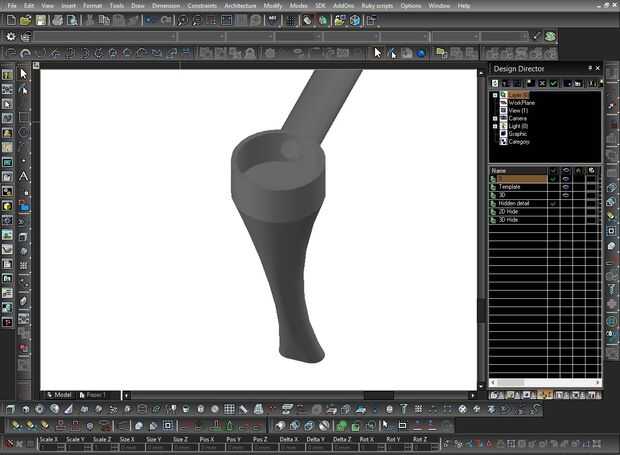Screen dimensions: 620x455
Task: Toggle visibility eye for 3D layer
Action: pyautogui.click(x=567, y=195)
